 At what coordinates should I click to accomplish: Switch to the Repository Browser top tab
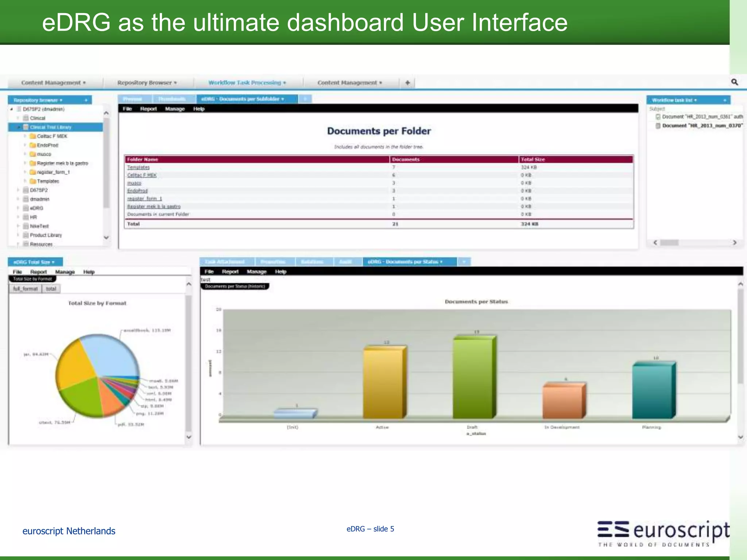coord(147,83)
